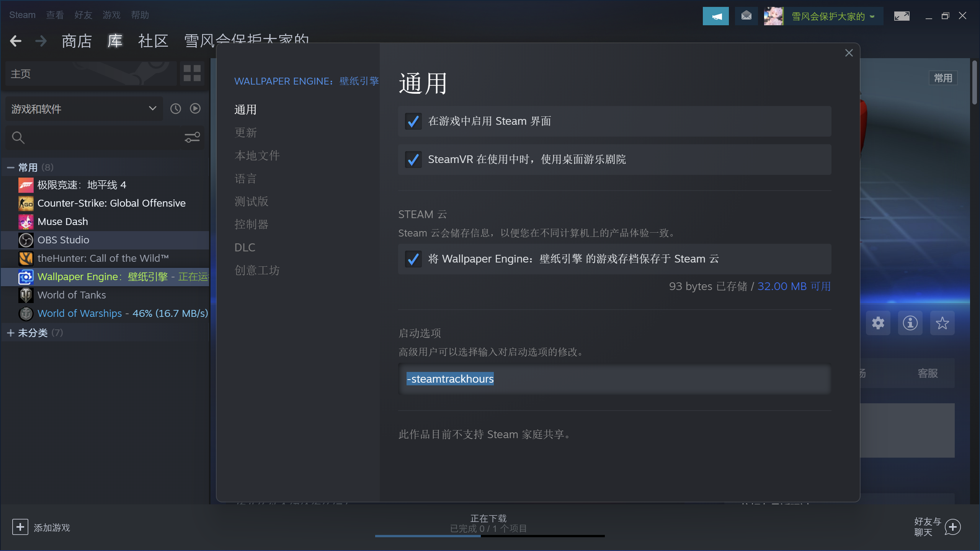Switch library to grid view
Viewport: 980px width, 551px height.
click(x=191, y=73)
